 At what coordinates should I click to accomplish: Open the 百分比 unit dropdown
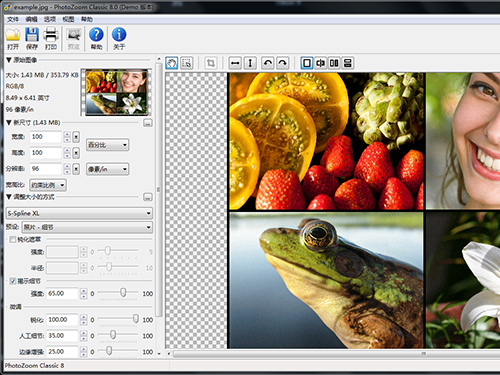[107, 145]
